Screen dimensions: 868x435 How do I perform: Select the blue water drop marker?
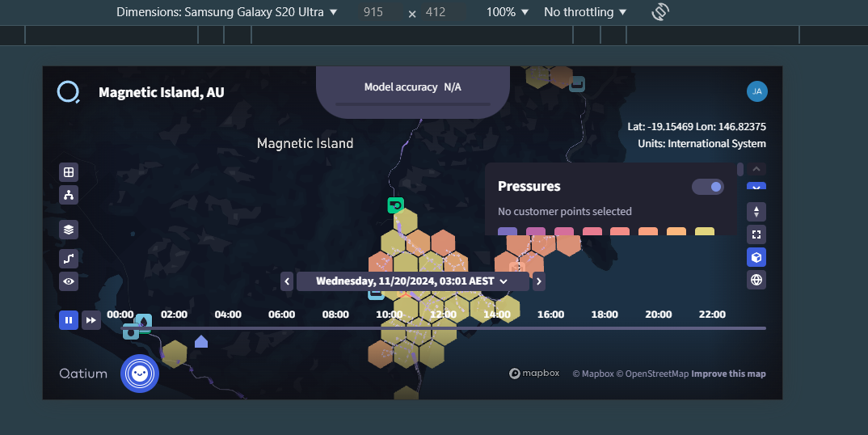(143, 322)
